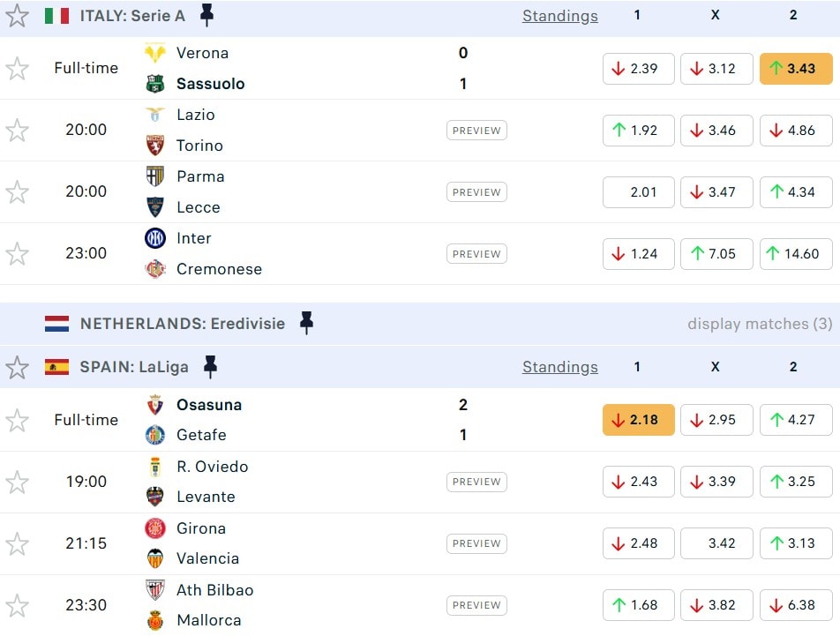
Task: Expand Eredivisie with display matches (3)
Action: tap(760, 324)
